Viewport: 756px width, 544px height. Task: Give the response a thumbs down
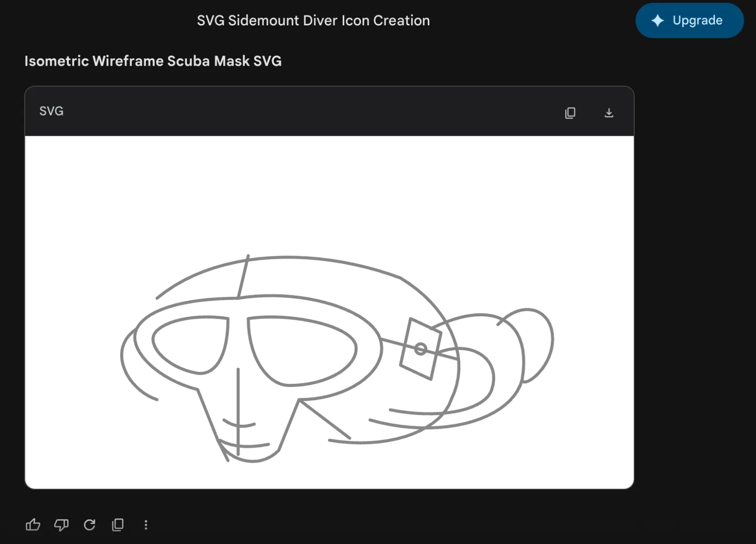coord(61,525)
